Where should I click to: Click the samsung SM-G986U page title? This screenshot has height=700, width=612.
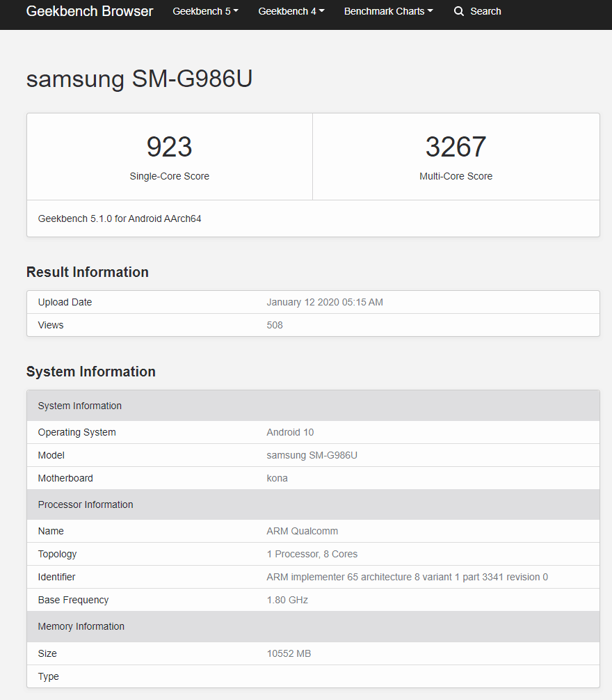[x=138, y=79]
